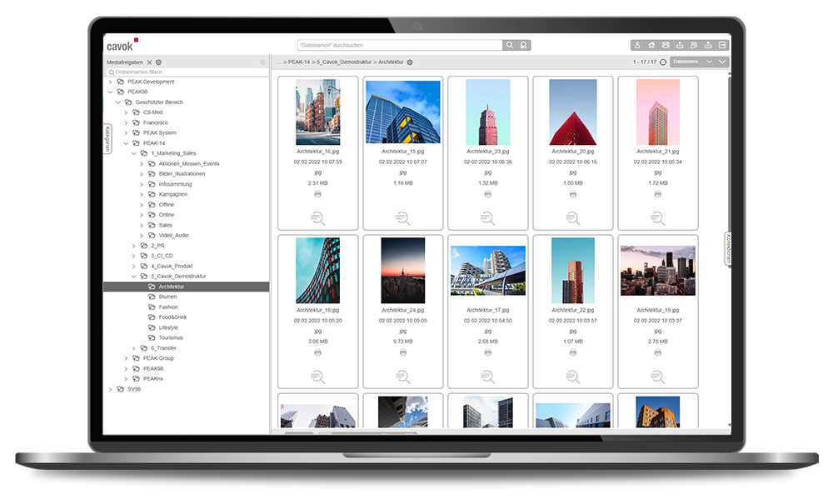Click the faint link icon at the Mediafreigaben header's right
The height and width of the screenshot is (504, 833).
point(262,62)
